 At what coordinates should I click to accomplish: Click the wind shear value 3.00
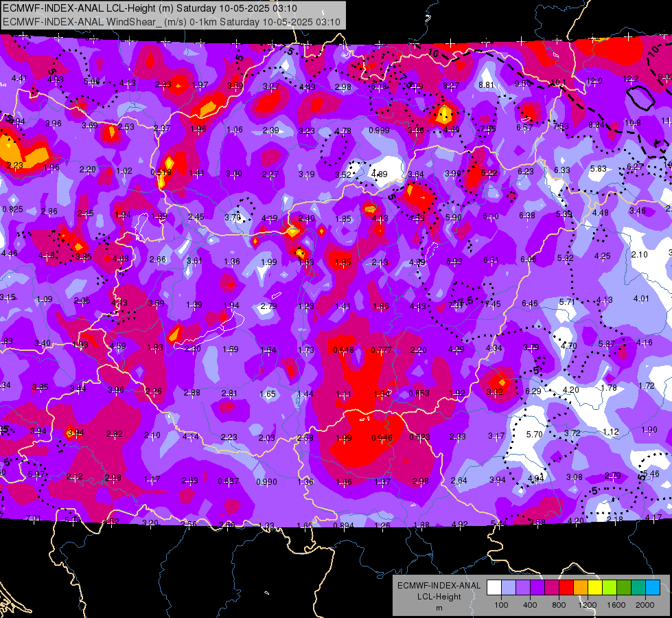click(234, 174)
